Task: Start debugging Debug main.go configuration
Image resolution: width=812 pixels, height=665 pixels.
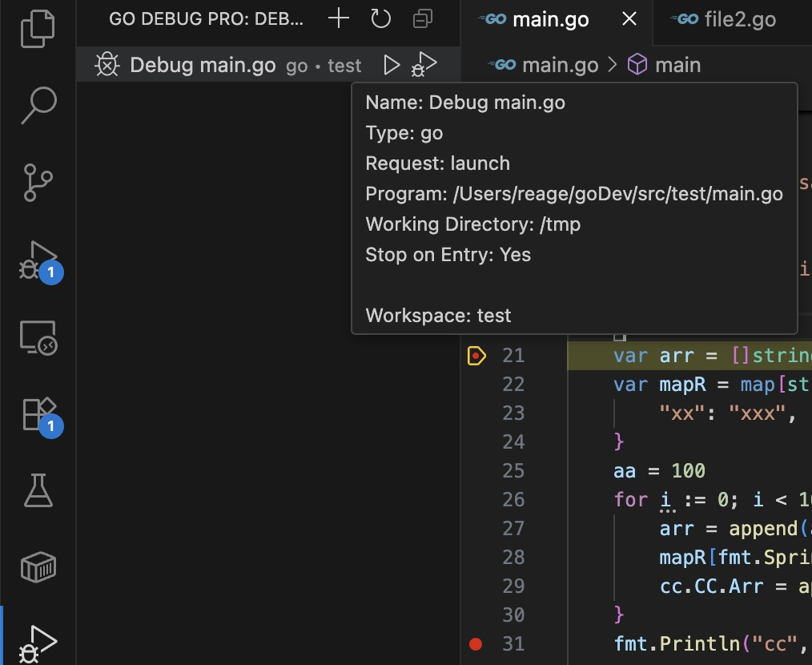Action: pyautogui.click(x=424, y=65)
